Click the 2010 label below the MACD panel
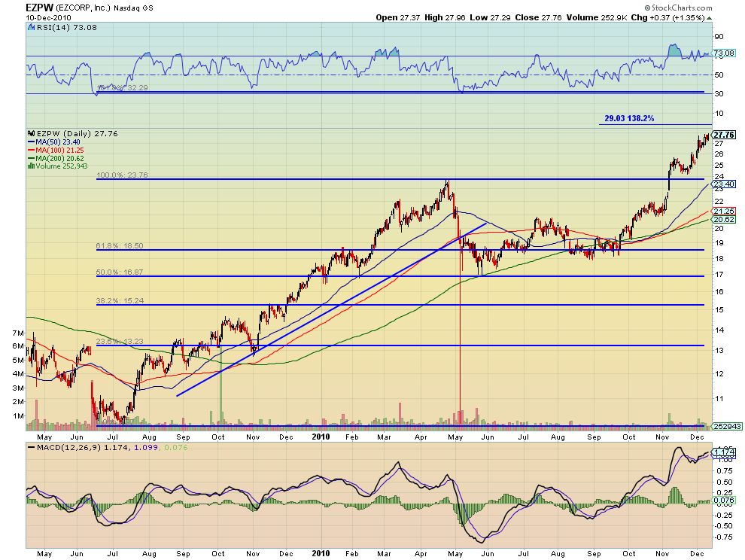745x560 pixels. tap(321, 553)
